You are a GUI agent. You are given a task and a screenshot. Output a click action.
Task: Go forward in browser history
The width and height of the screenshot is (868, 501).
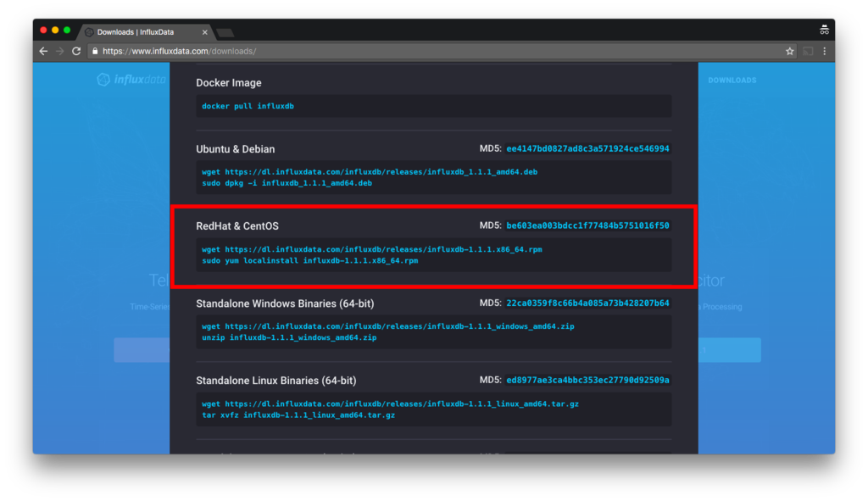point(60,51)
